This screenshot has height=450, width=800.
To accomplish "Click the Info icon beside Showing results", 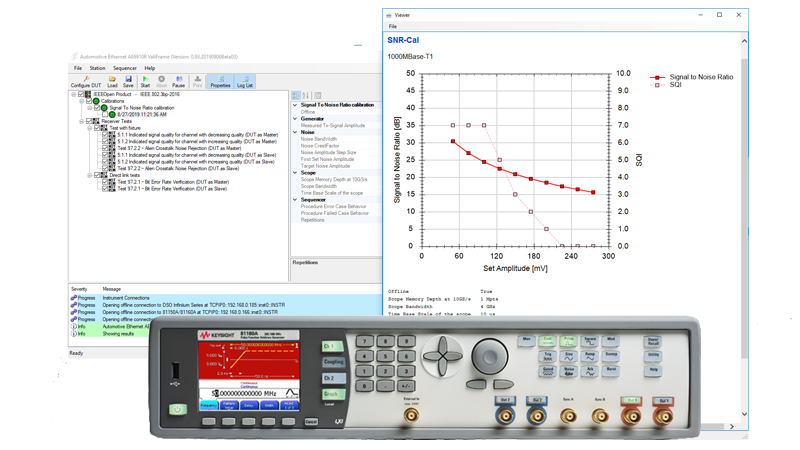I will 73,334.
